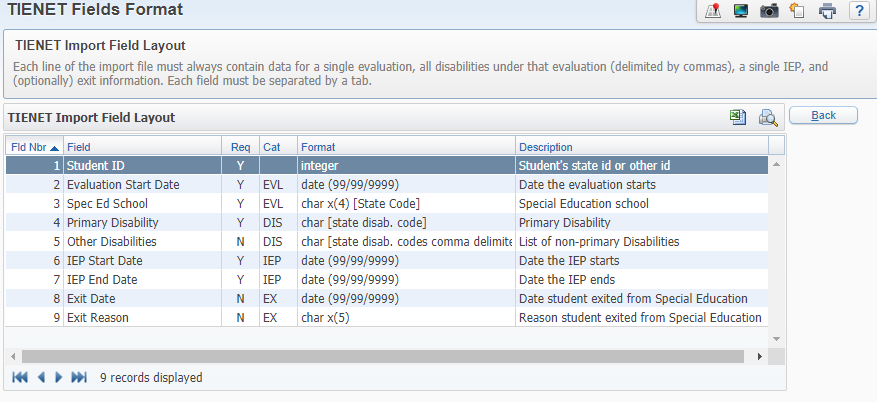This screenshot has height=402, width=877.
Task: Jump to first page of records
Action: 19,378
